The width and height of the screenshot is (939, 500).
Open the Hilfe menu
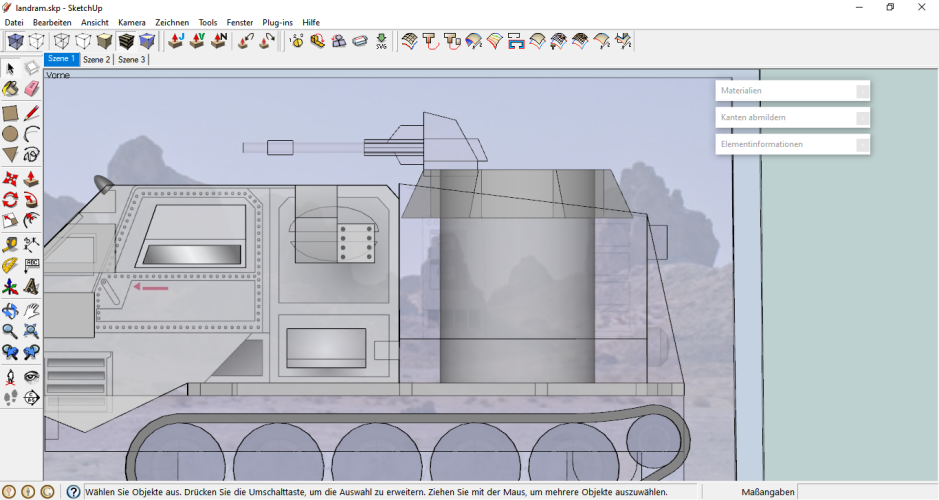click(311, 22)
